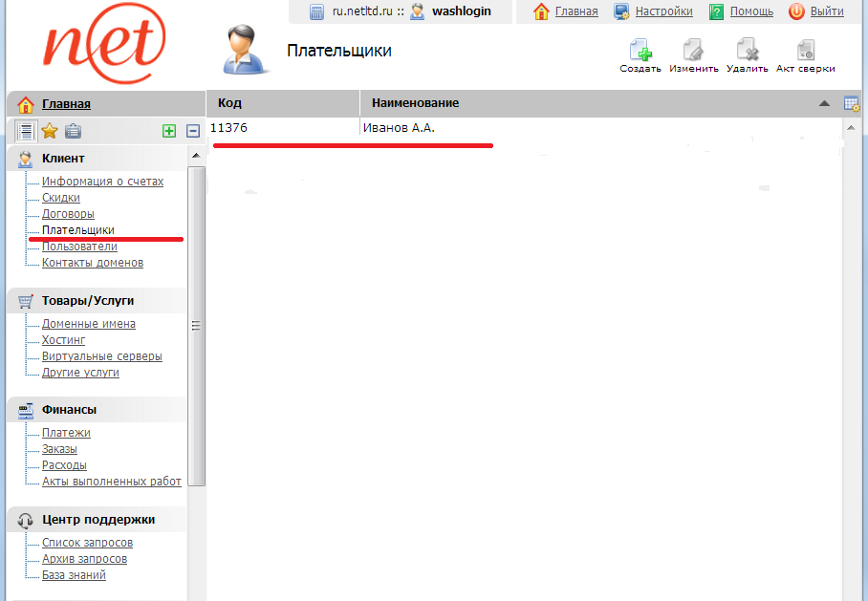Collapse all menu sections with blue minus
The image size is (868, 601).
(x=192, y=131)
